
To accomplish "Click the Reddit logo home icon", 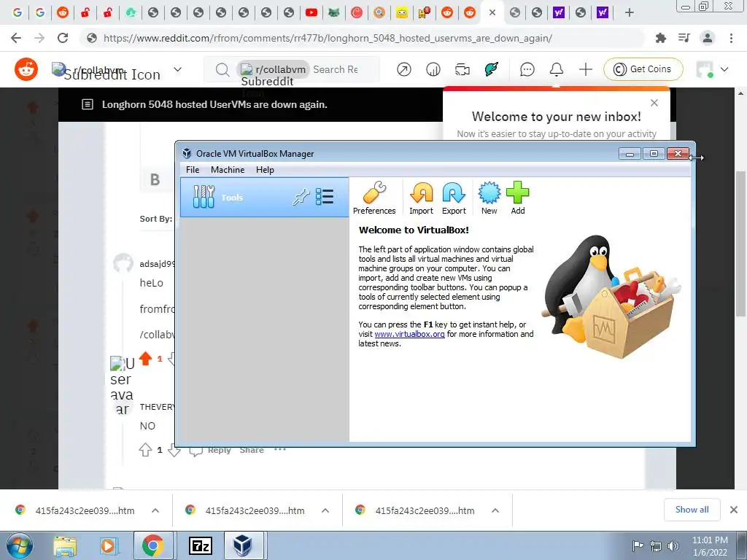I will 26,69.
